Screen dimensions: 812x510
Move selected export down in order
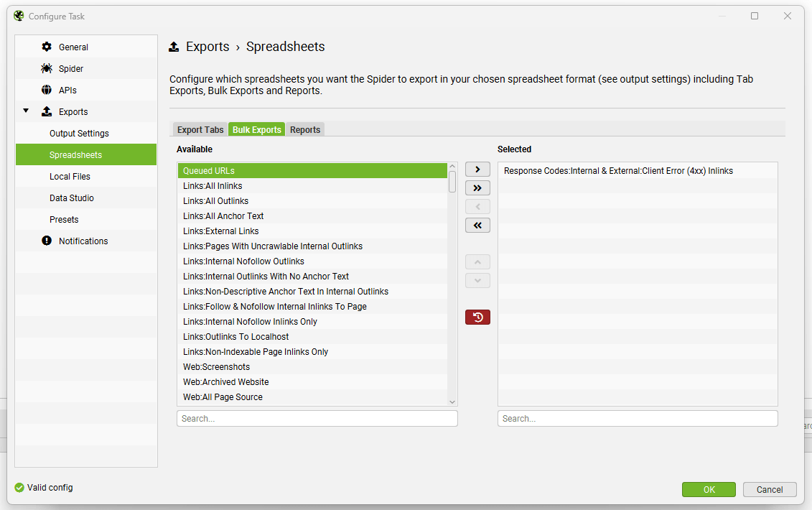(477, 280)
